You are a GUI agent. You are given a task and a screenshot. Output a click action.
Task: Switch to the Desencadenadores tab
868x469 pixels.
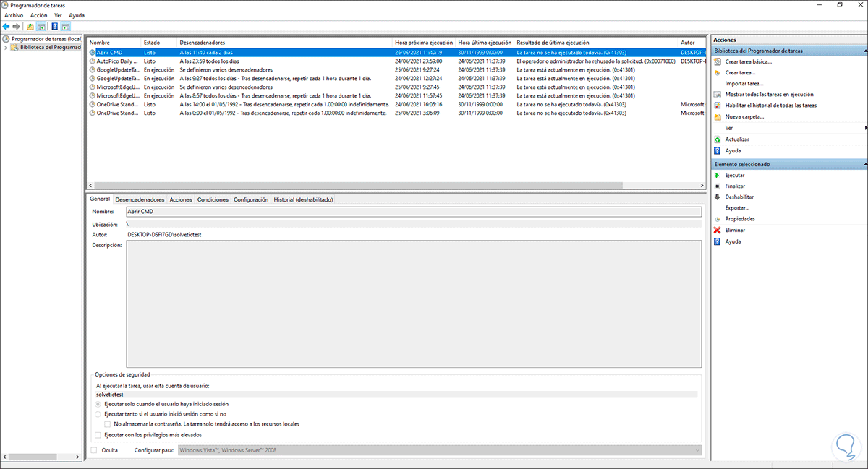coord(140,199)
